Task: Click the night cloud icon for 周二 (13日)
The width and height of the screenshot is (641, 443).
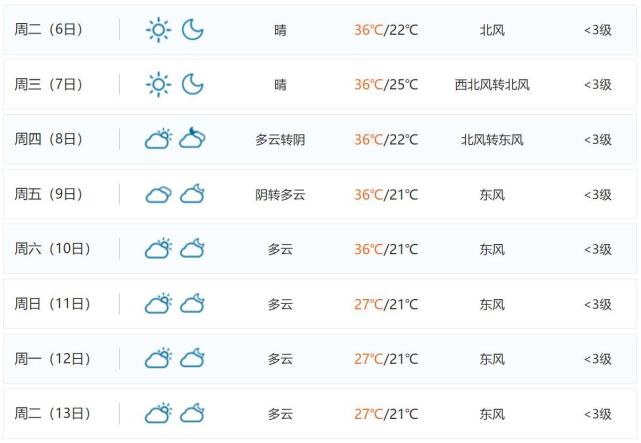Action: coord(192,413)
